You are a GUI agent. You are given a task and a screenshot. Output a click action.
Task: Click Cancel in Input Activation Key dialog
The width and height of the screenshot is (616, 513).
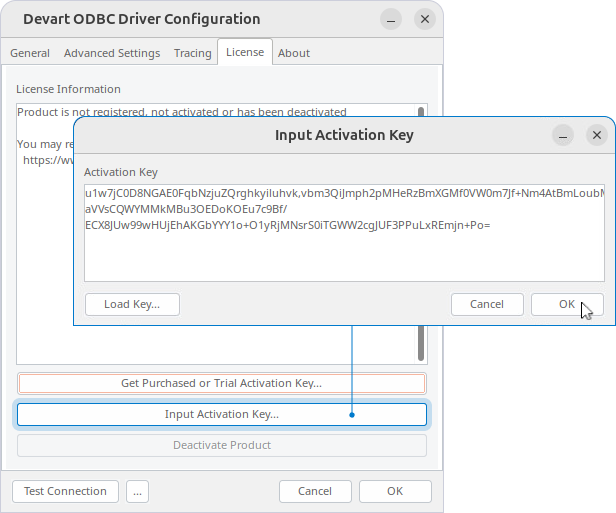(x=487, y=304)
